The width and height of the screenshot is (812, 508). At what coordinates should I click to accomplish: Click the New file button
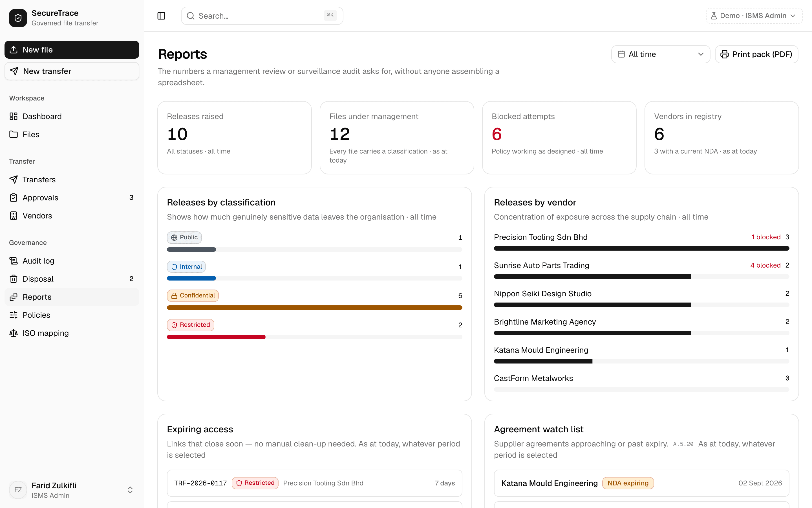click(x=72, y=50)
